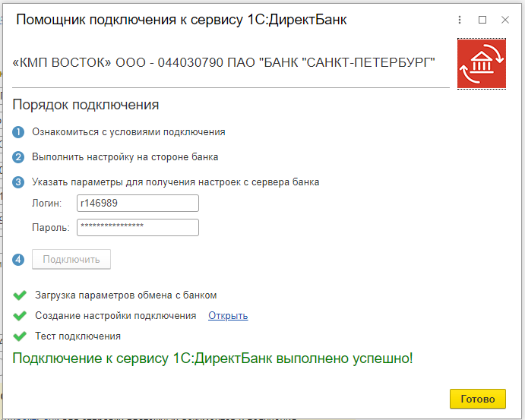The width and height of the screenshot is (525, 420).
Task: Click checkmark beside Загрузка параметров обмена
Action: click(x=20, y=295)
